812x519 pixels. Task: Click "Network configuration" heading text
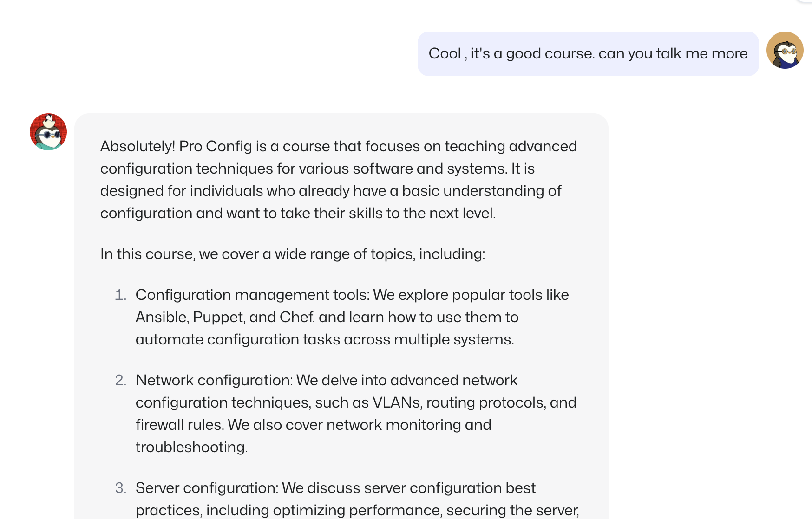coord(214,380)
